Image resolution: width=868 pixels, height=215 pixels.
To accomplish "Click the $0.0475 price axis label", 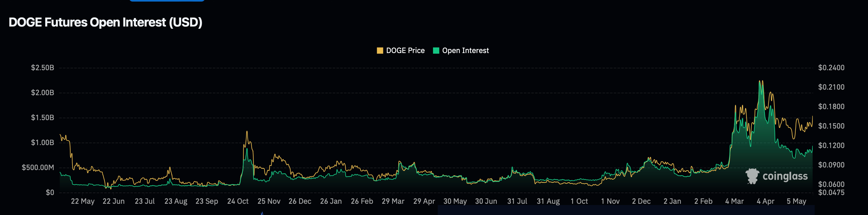I will point(831,193).
